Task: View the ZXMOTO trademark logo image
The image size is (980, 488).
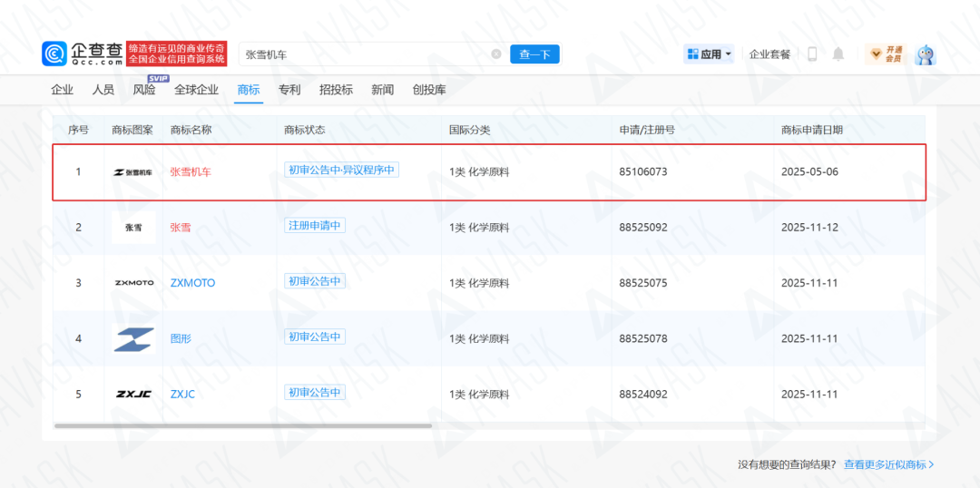Action: [133, 283]
